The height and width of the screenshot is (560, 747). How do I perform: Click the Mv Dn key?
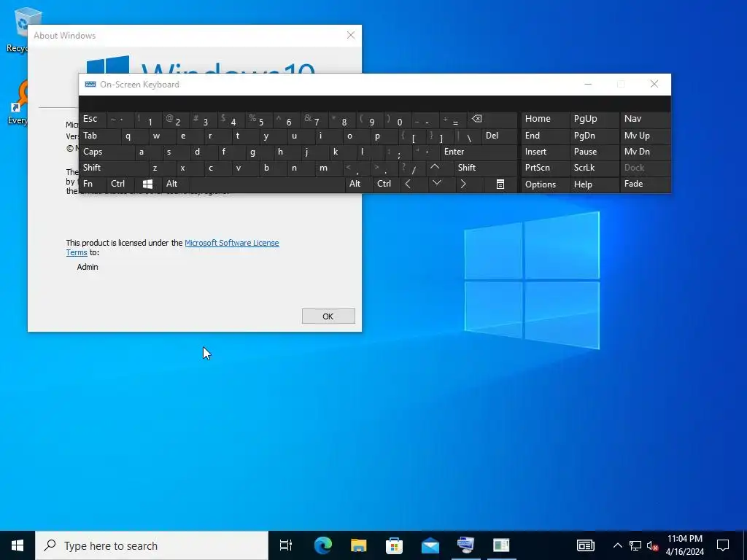tap(645, 152)
